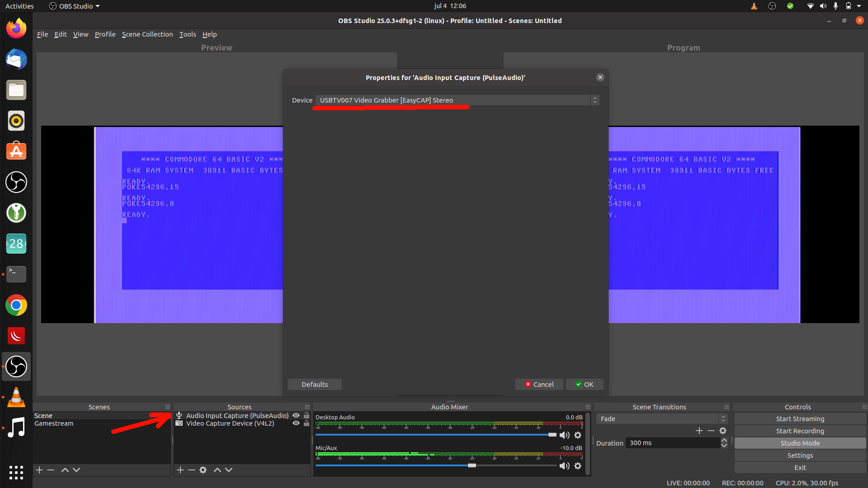Open Desktop Audio settings gear
Viewport: 868px width, 488px height.
(x=578, y=435)
